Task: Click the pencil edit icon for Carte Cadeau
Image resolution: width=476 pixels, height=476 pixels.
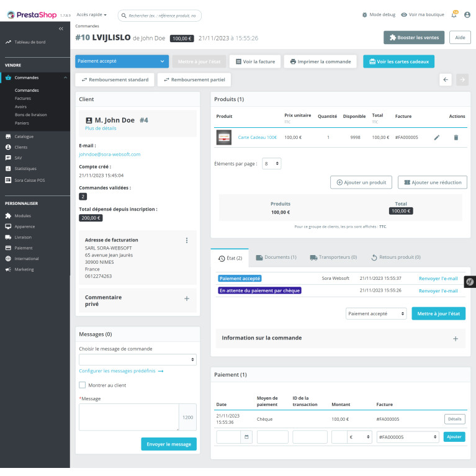Action: tap(436, 137)
